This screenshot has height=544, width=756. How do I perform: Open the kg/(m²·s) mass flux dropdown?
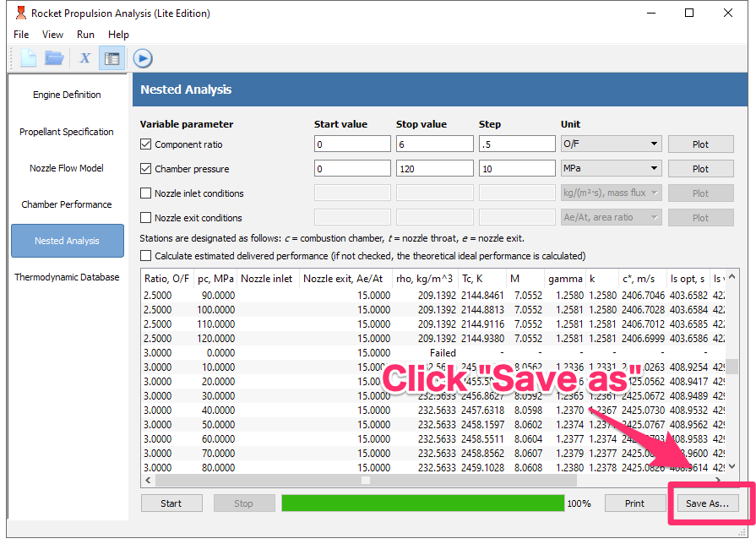coord(611,193)
